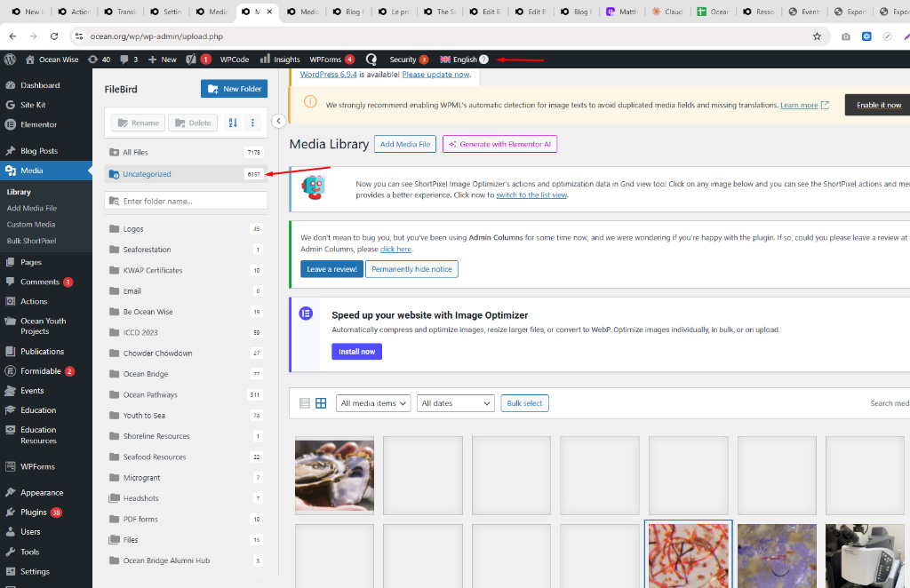Screen dimensions: 910x588
Task: Open the red fibers microscope thumbnail
Action: pyautogui.click(x=689, y=555)
